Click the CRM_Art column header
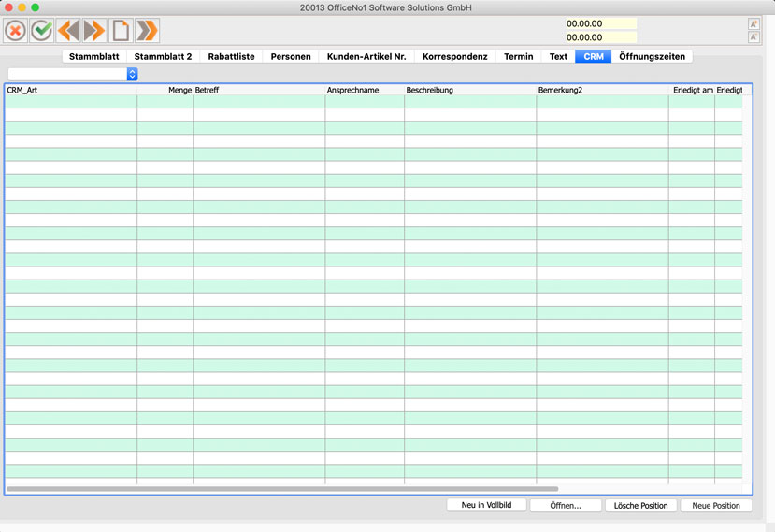The image size is (775, 532). point(71,90)
